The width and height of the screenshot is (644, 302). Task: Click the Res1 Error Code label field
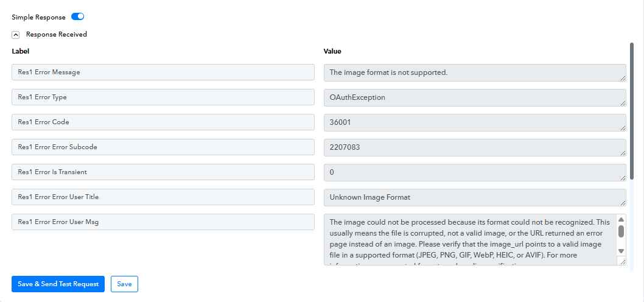pos(163,122)
